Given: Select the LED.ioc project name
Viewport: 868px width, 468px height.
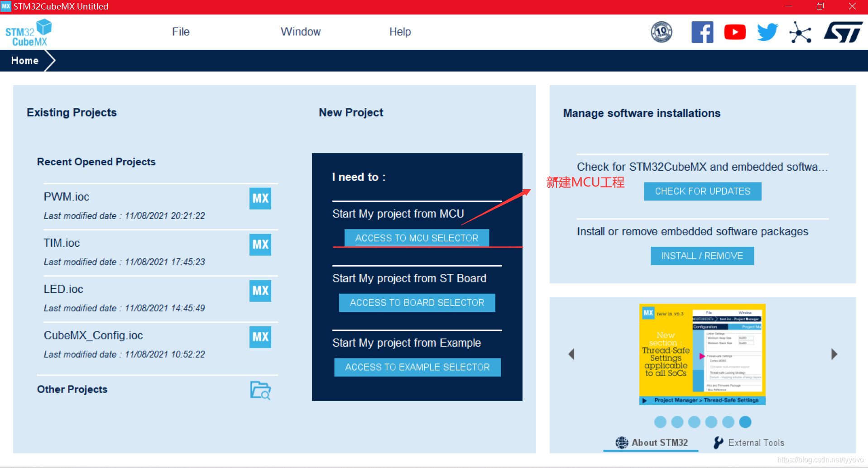Looking at the screenshot, I should 63,289.
